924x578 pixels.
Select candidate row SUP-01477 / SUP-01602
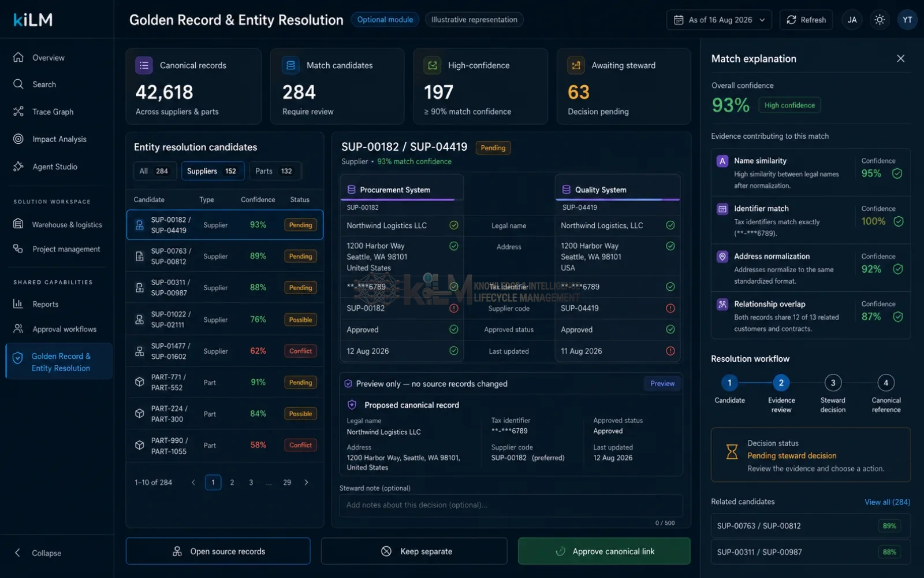click(225, 351)
